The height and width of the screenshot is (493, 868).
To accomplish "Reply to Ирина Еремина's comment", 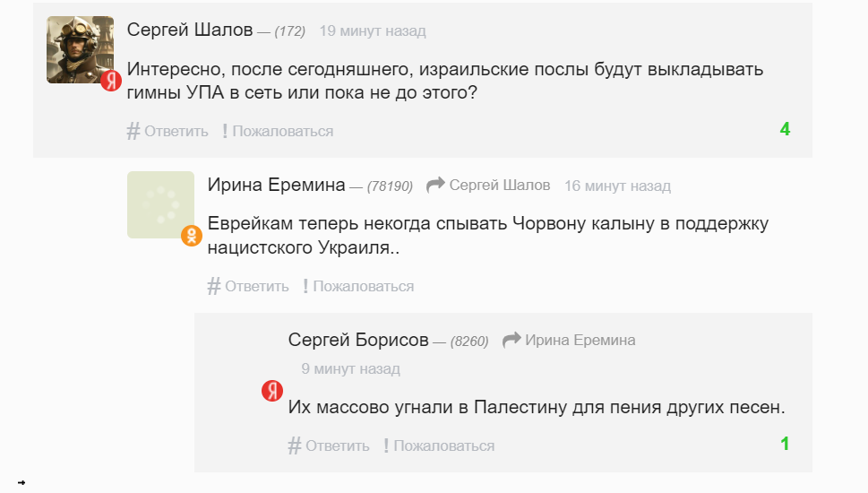I will tap(256, 286).
